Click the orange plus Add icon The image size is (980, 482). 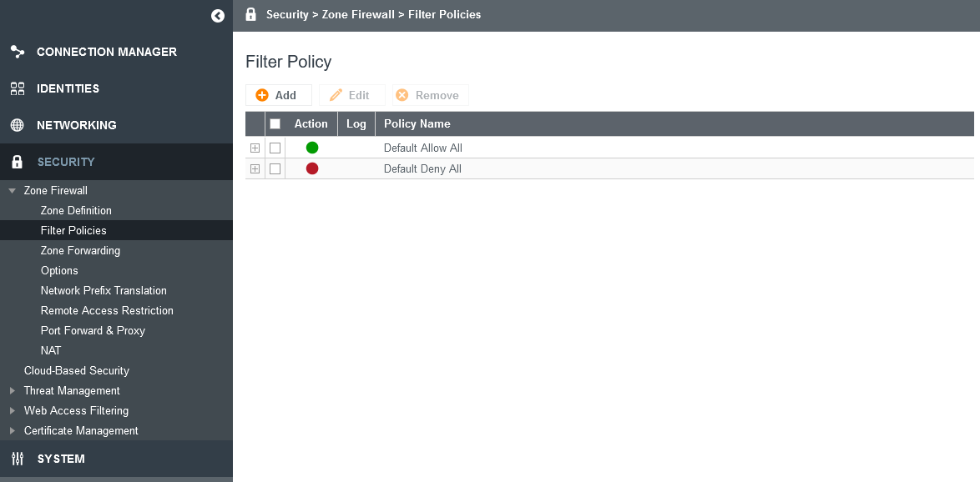click(262, 95)
